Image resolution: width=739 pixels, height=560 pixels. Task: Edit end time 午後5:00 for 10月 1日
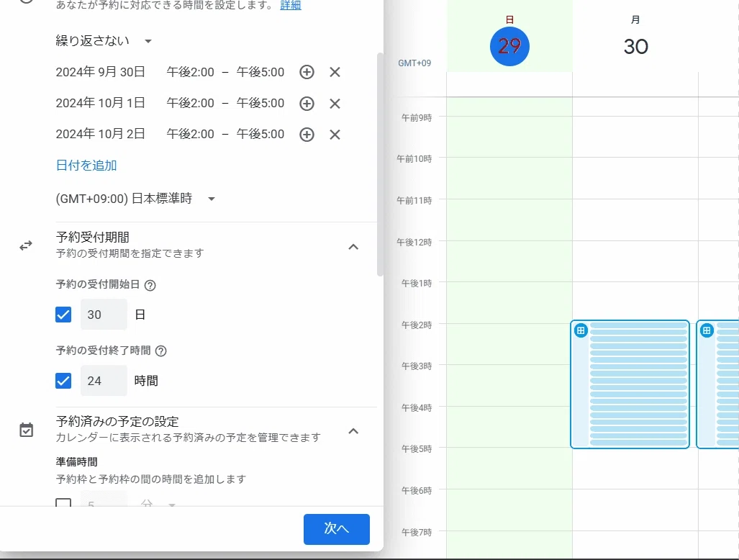coord(260,103)
